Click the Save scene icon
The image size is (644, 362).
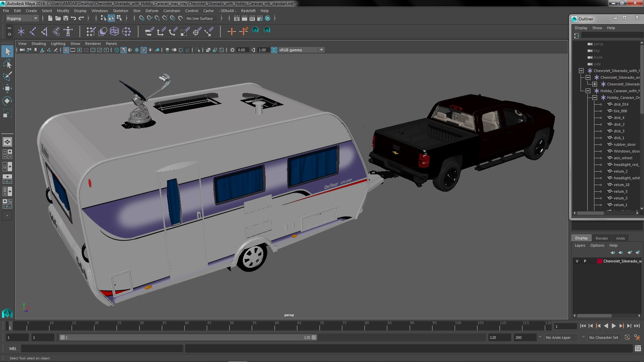(66, 18)
